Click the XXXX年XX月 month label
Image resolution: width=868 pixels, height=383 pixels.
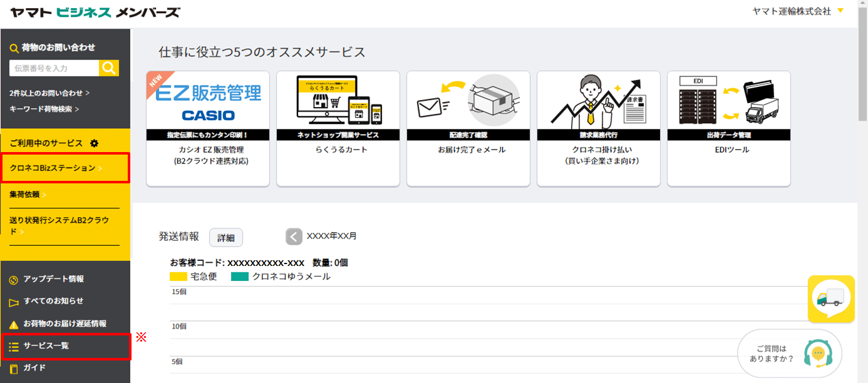332,237
